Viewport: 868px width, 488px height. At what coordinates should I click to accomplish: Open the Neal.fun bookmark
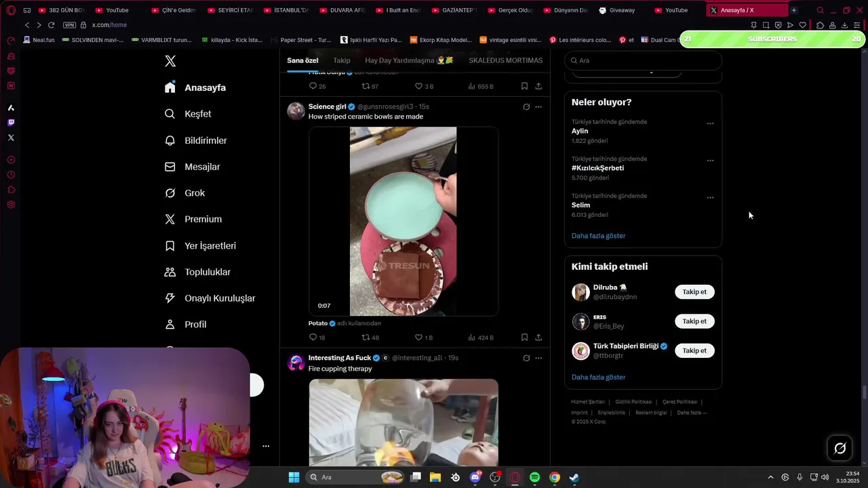(x=39, y=40)
